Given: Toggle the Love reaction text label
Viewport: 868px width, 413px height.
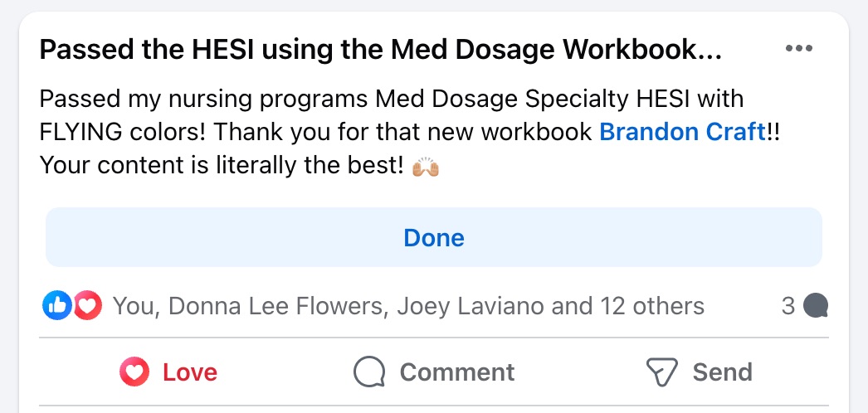Looking at the screenshot, I should click(x=190, y=372).
